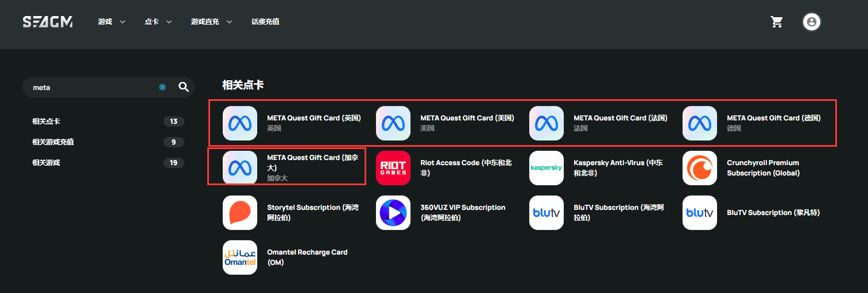Click the Storytel logo

click(240, 213)
